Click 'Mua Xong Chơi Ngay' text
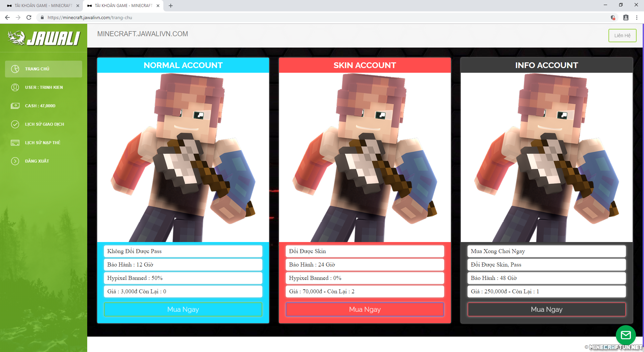 [x=498, y=251]
